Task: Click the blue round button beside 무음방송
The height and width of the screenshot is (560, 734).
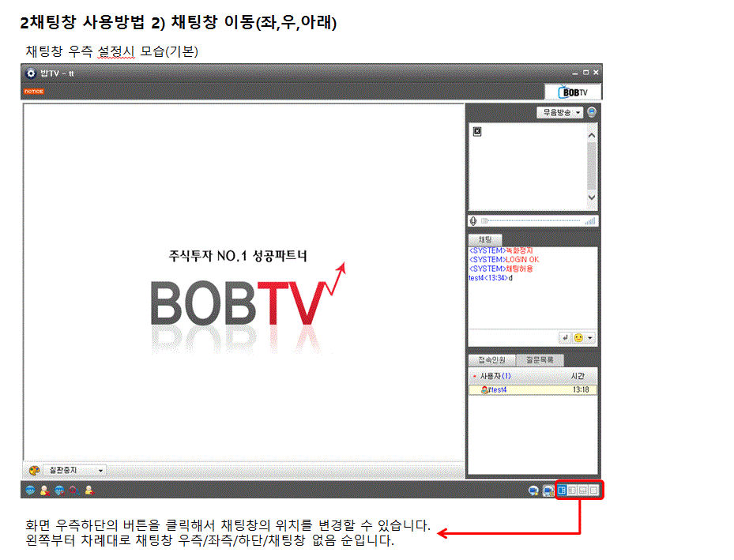Action: pyautogui.click(x=592, y=112)
